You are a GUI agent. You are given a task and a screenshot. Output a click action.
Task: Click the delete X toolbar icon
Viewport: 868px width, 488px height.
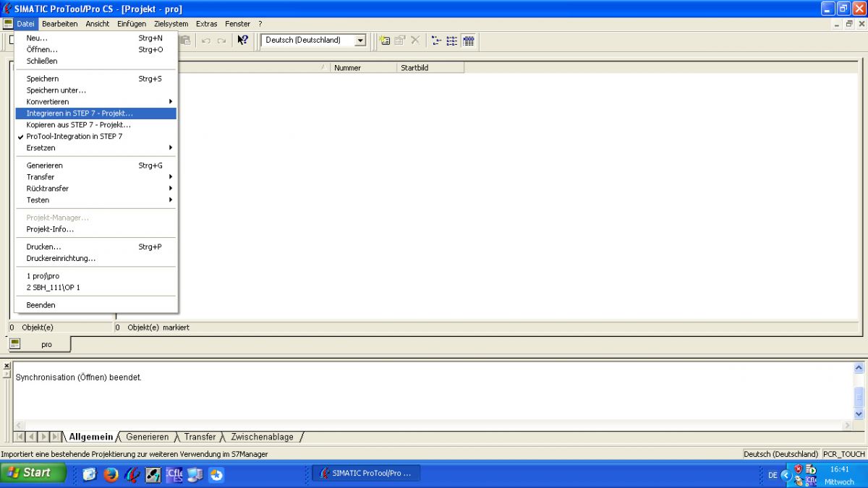pyautogui.click(x=415, y=40)
